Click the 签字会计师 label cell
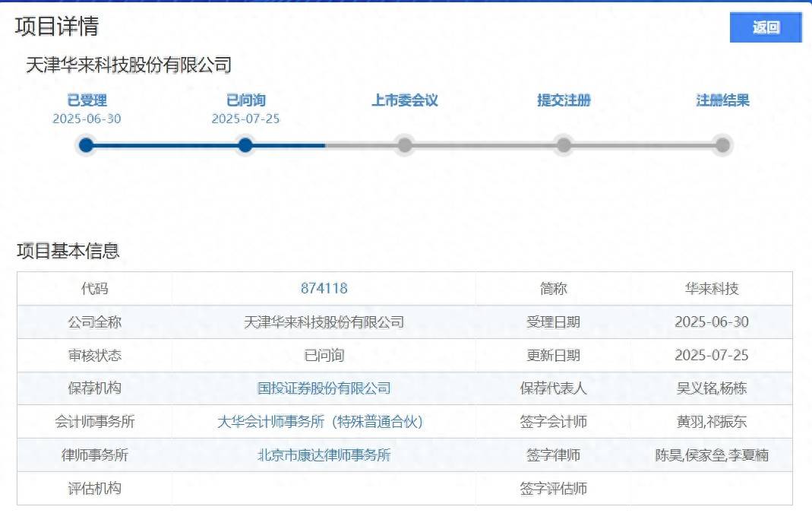The image size is (812, 529). 554,422
